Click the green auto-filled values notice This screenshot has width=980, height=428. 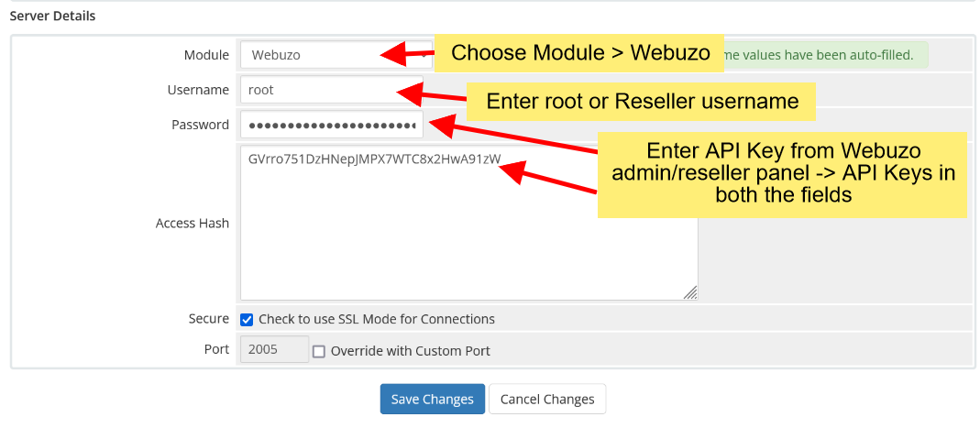tap(825, 55)
